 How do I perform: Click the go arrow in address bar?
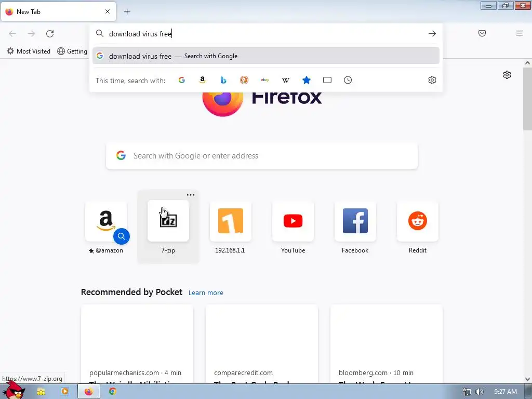(x=432, y=34)
